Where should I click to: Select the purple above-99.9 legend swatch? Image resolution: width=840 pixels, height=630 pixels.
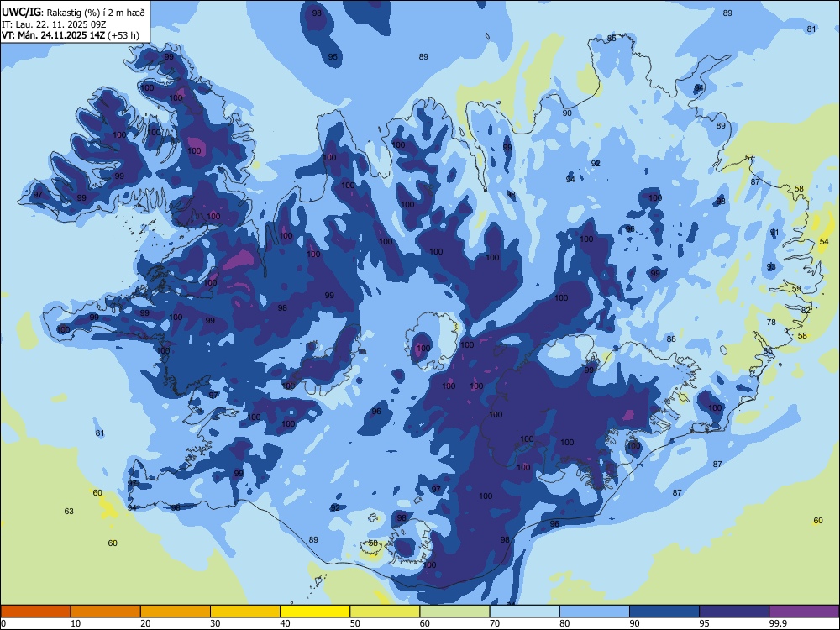pyautogui.click(x=804, y=612)
